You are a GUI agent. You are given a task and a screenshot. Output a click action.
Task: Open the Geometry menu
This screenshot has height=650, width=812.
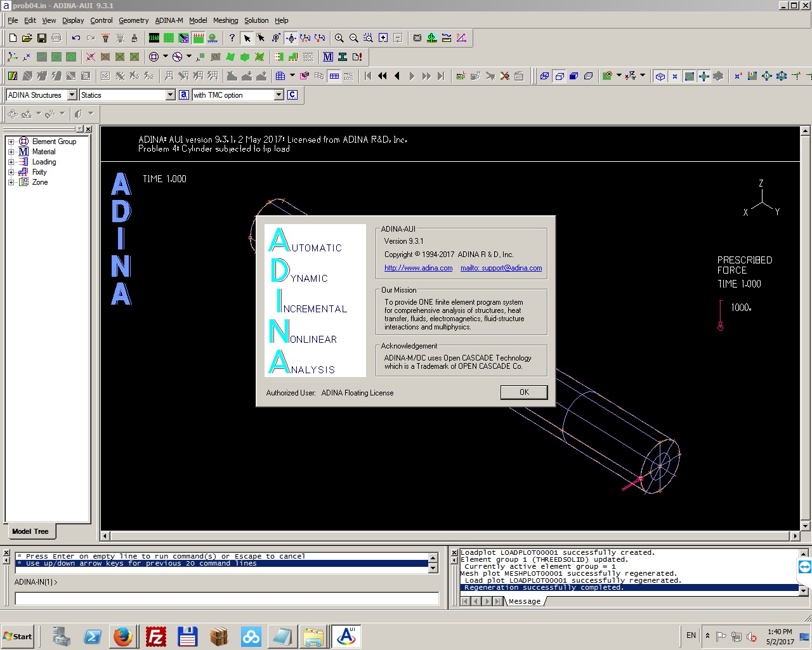click(133, 20)
